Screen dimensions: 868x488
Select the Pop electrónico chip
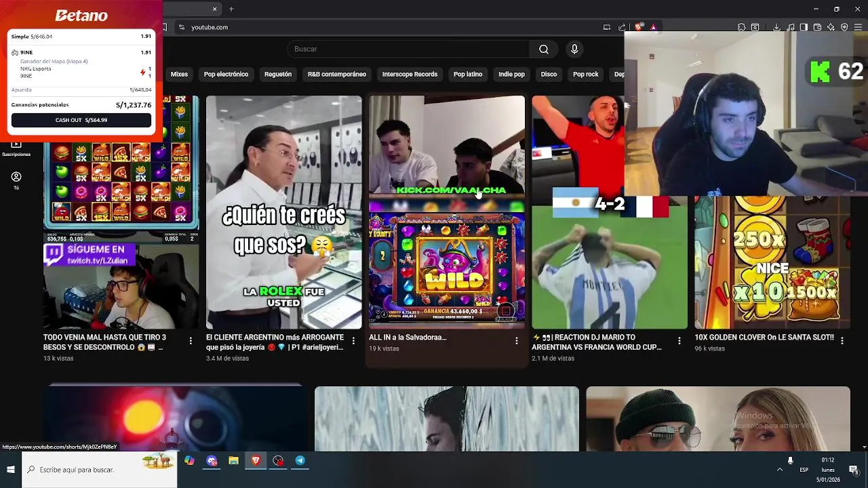[x=226, y=74]
